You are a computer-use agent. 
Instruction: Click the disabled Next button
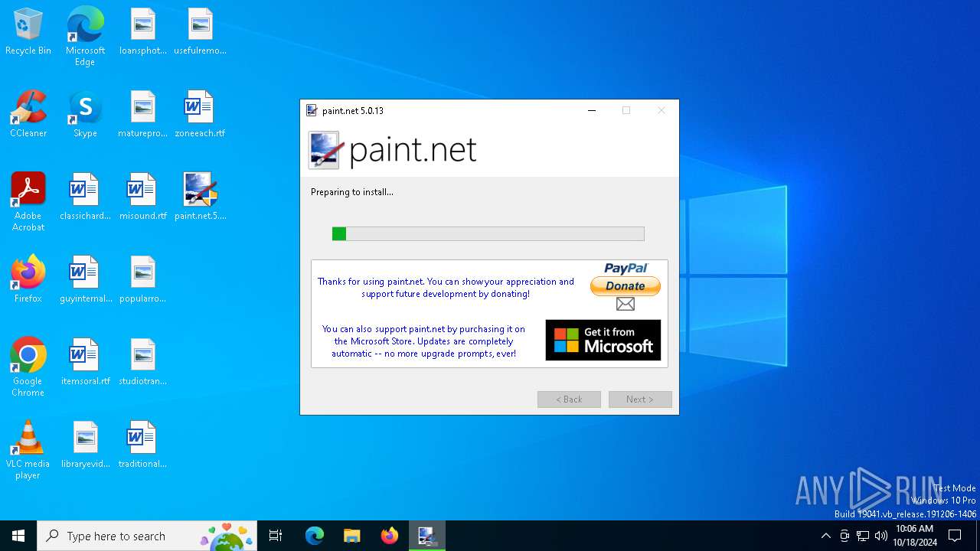tap(640, 399)
